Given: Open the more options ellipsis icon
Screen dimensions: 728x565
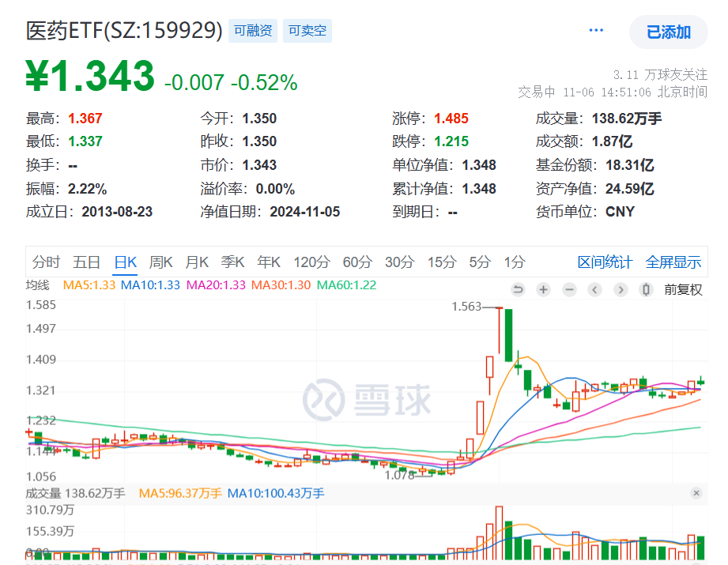Looking at the screenshot, I should [596, 29].
